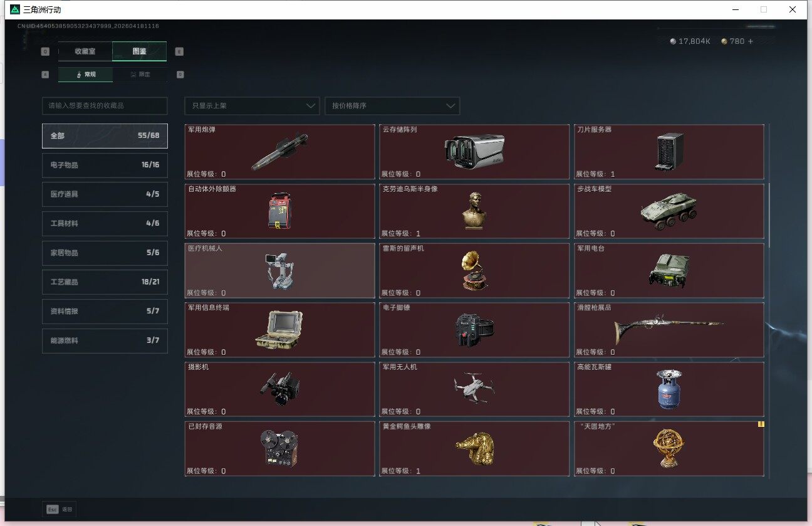Click the 黄金鳄鱼头雕像 golden statue image
812x526 pixels.
[x=474, y=448]
